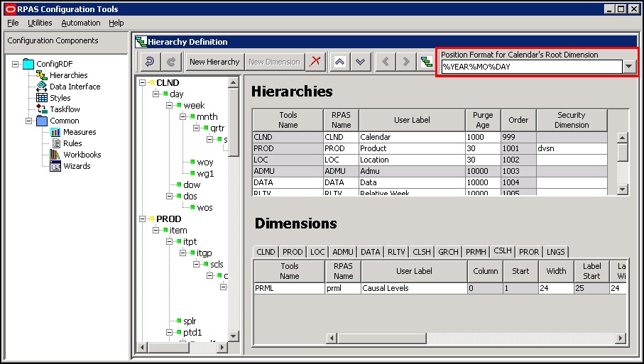The image size is (644, 364).
Task: Switch to the PROD dimensions tab
Action: click(x=293, y=252)
